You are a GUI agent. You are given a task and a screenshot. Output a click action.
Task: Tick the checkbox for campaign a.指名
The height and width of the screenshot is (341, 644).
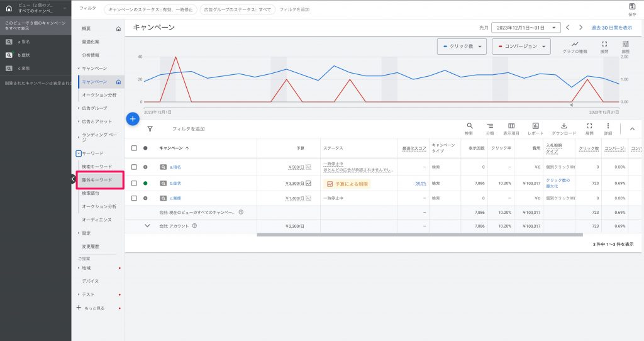[134, 167]
